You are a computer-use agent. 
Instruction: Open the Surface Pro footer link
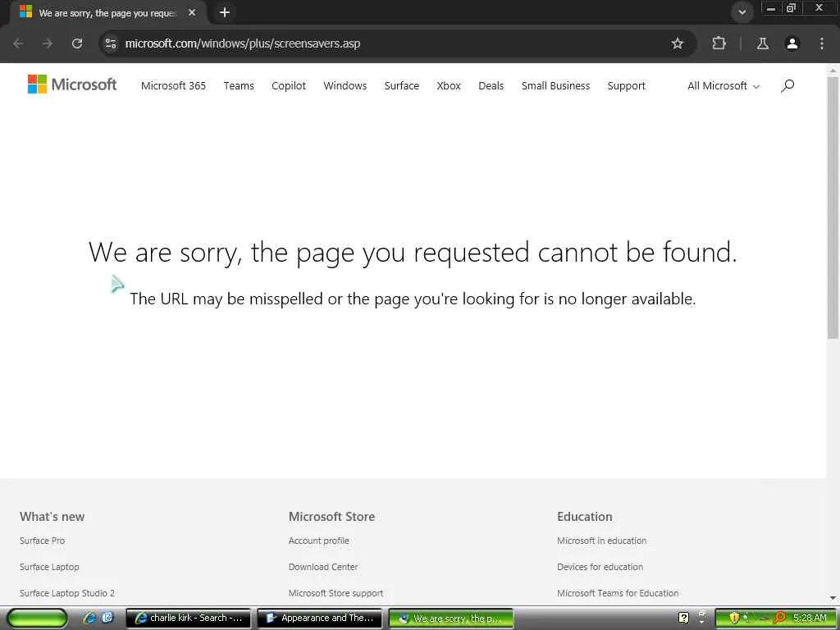coord(43,541)
